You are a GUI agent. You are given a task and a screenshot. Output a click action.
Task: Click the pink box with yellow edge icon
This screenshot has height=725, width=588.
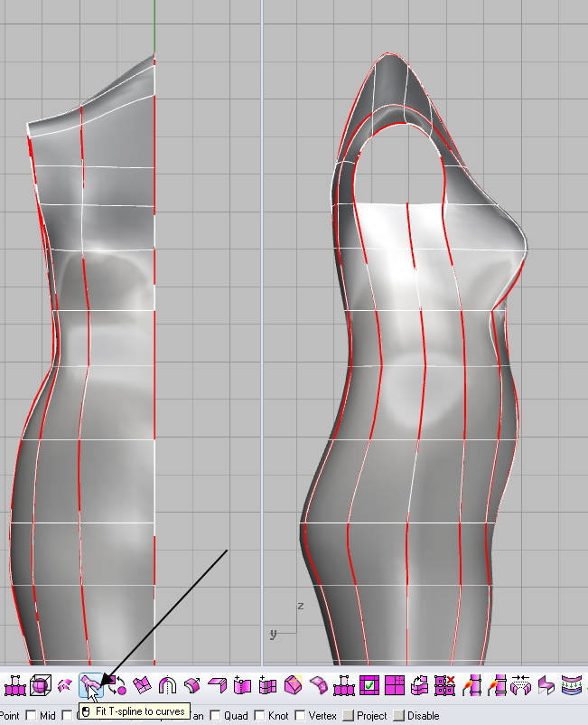[x=293, y=685]
